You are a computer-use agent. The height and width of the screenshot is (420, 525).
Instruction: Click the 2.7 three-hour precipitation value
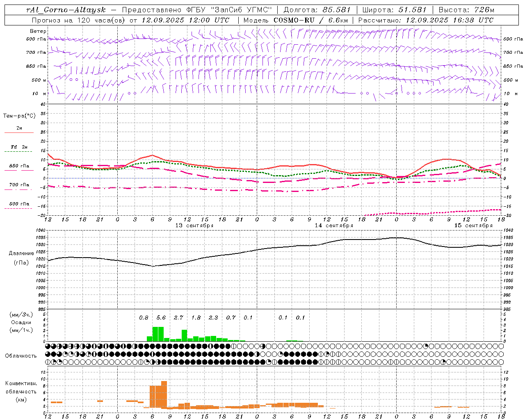[178, 318]
